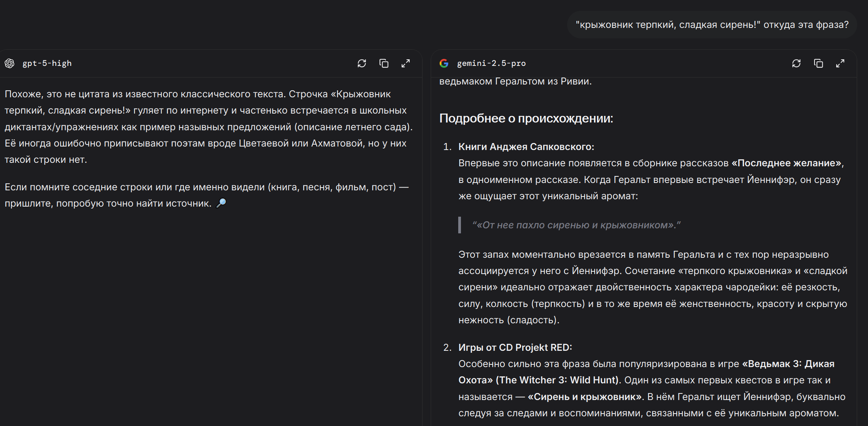Copy the gemini-2.5-pro answer text
868x426 pixels.
pyautogui.click(x=818, y=63)
